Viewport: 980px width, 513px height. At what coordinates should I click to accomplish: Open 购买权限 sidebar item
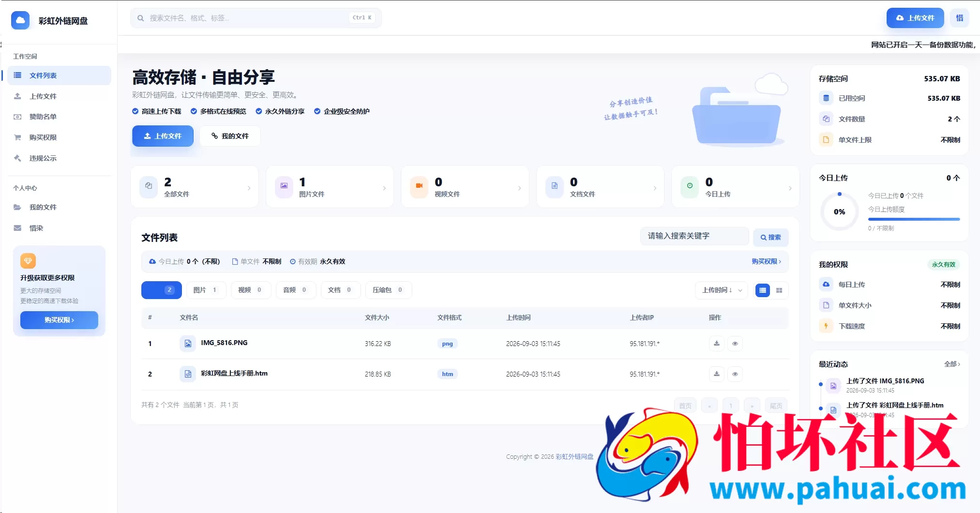pos(59,137)
